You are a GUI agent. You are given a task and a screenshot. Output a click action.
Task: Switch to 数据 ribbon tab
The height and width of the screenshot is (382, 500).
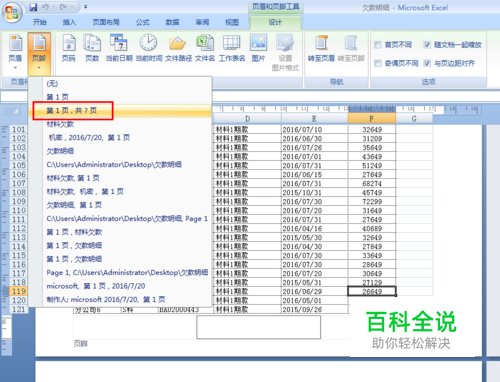tap(172, 22)
